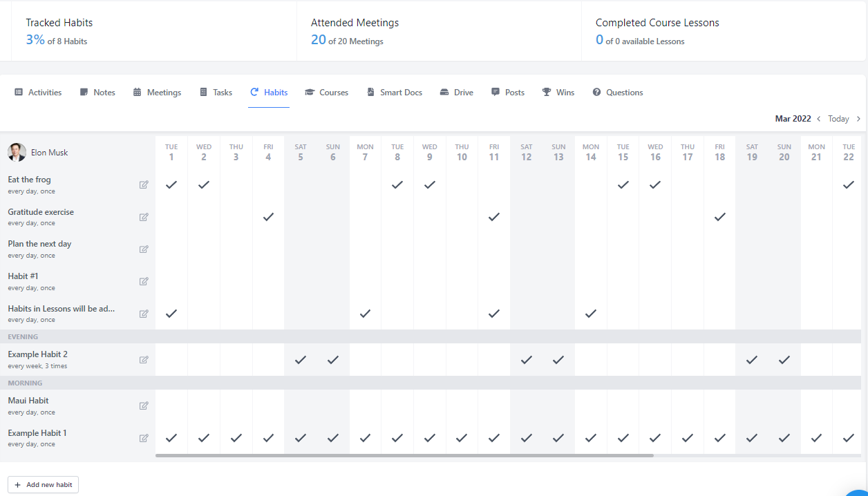The width and height of the screenshot is (868, 496).
Task: Uncheck Example Habit 2 on Sat 5
Action: (301, 359)
